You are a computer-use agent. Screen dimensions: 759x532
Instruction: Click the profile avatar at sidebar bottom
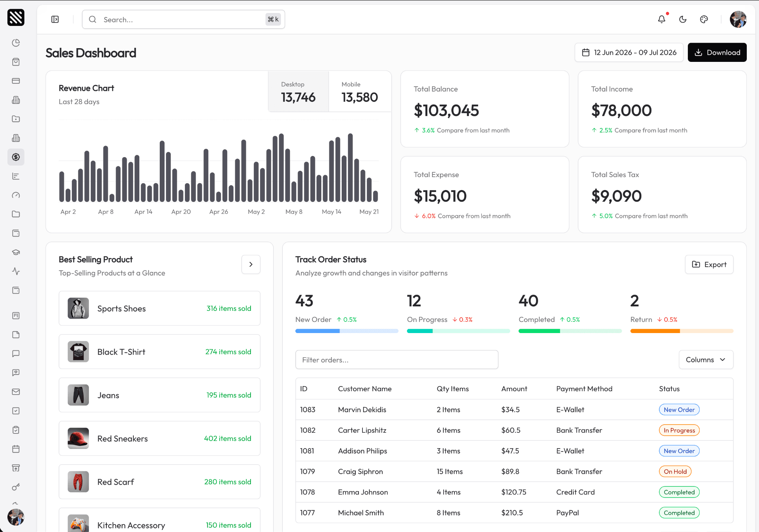(x=16, y=517)
